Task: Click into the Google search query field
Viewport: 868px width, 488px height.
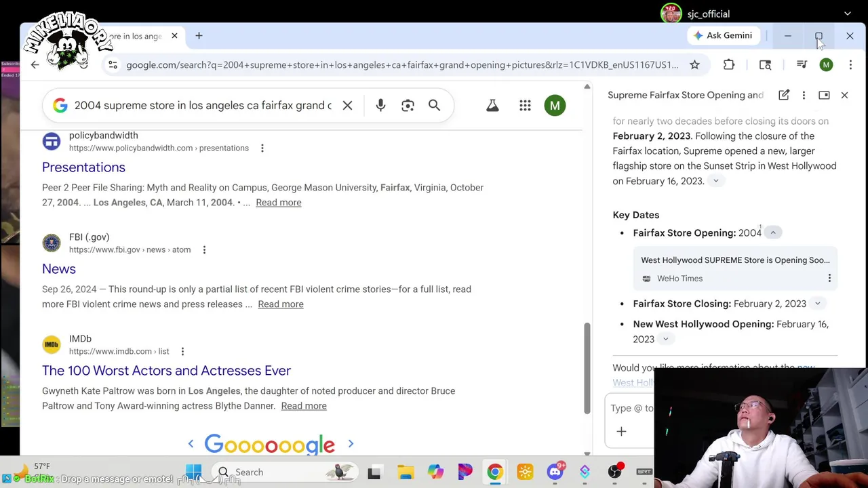Action: 203,106
